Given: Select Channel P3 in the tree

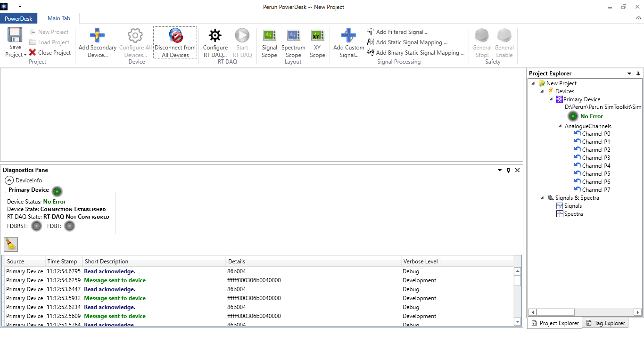Looking at the screenshot, I should (596, 158).
